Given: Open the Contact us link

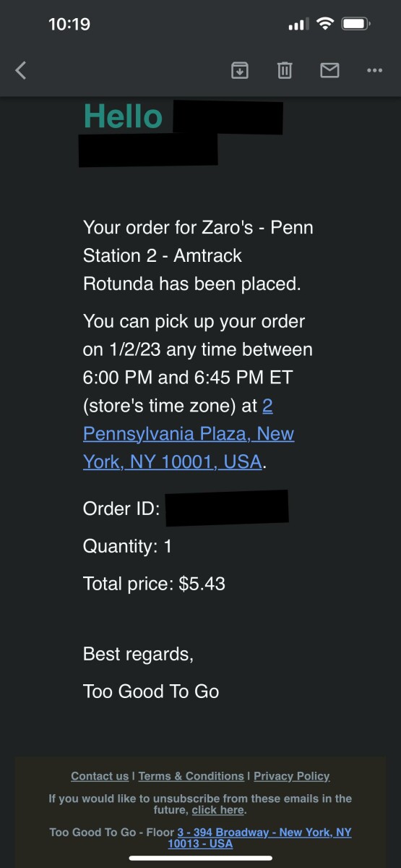Looking at the screenshot, I should tap(100, 776).
